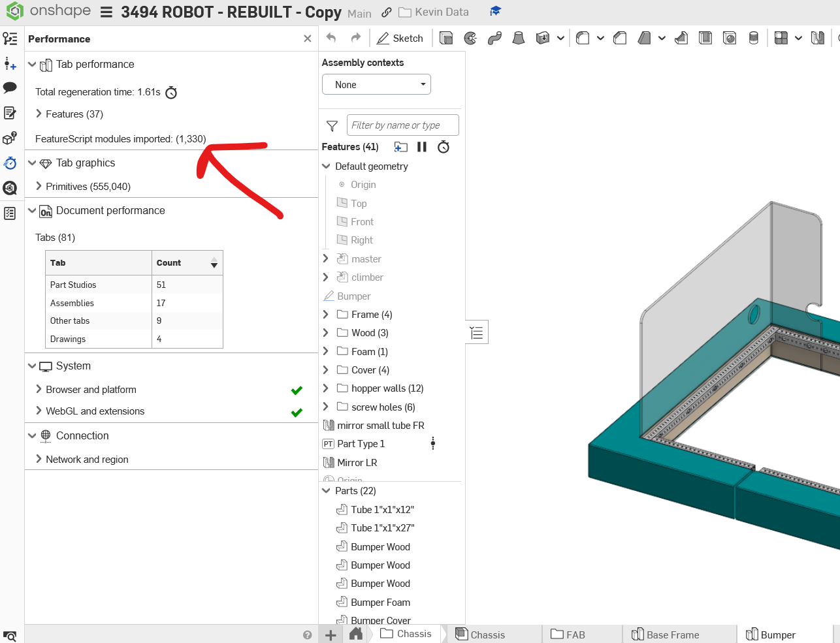
Task: Click the stopwatch beside Total regeneration time
Action: coord(171,93)
